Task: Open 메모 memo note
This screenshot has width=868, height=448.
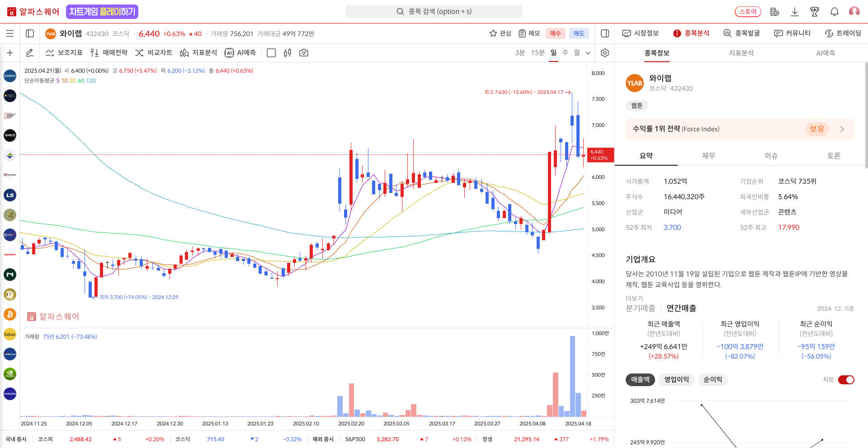Action: [529, 33]
